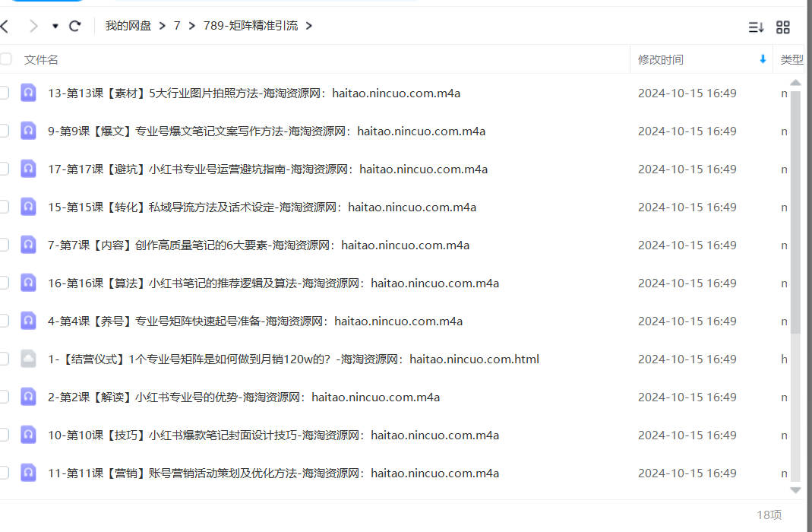The width and height of the screenshot is (812, 532).
Task: Click audio icon of 11-第11课 file
Action: click(x=28, y=473)
